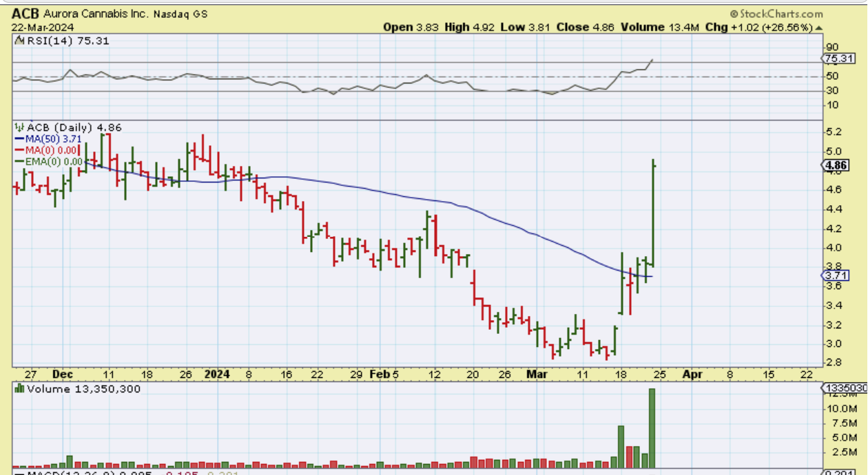Screen dimensions: 868x475
Task: Click the red MA(0) 0.00 legend entry
Action: click(x=45, y=150)
